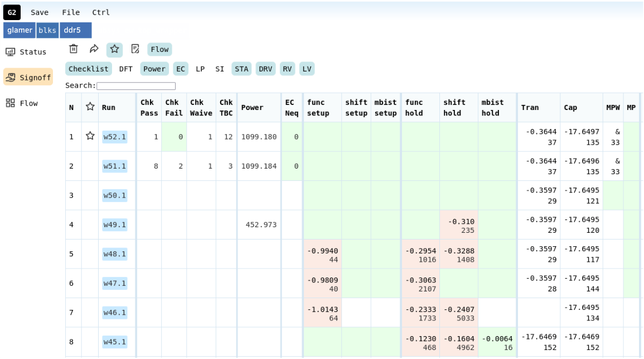Click the star favorites filter icon
Viewport: 644px width, 359px height.
pyautogui.click(x=114, y=49)
